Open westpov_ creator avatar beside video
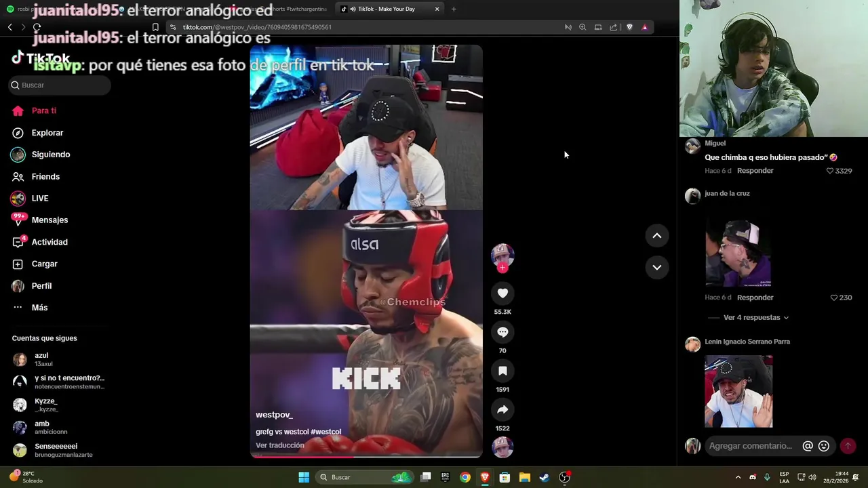This screenshot has width=868, height=488. [x=502, y=255]
